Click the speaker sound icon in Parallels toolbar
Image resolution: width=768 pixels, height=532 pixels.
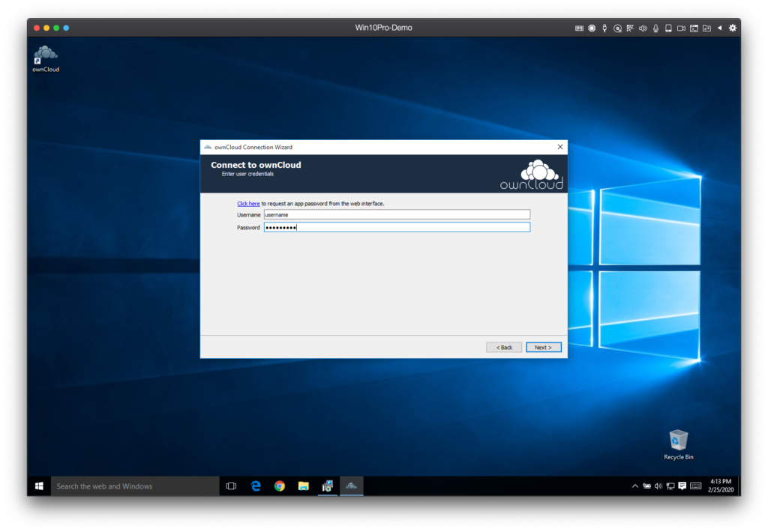tap(643, 28)
